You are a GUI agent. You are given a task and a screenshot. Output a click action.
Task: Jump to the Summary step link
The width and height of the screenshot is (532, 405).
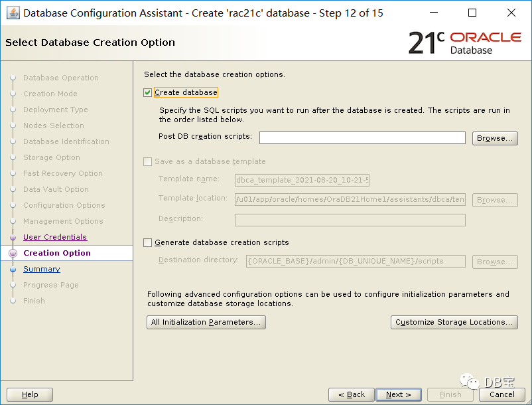[x=42, y=269]
